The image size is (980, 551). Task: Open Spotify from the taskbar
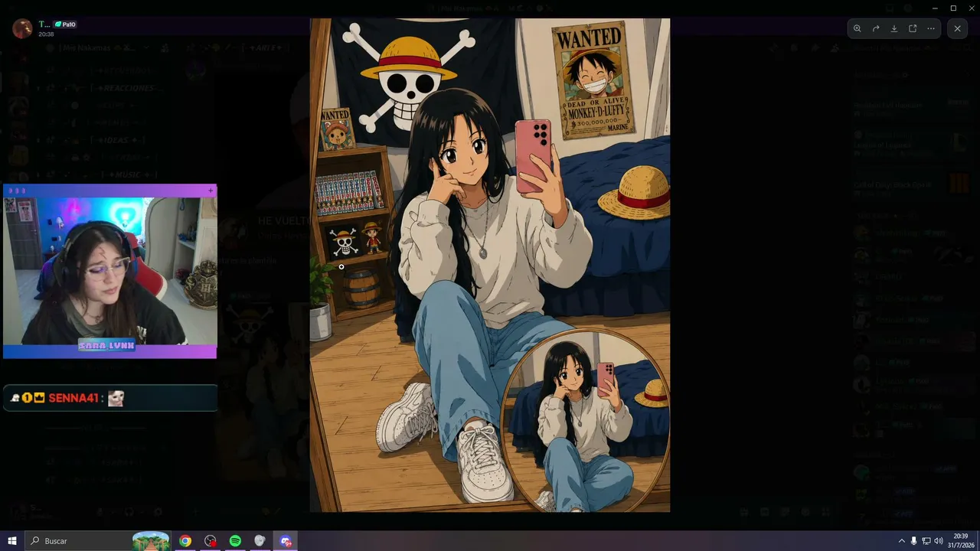(235, 541)
